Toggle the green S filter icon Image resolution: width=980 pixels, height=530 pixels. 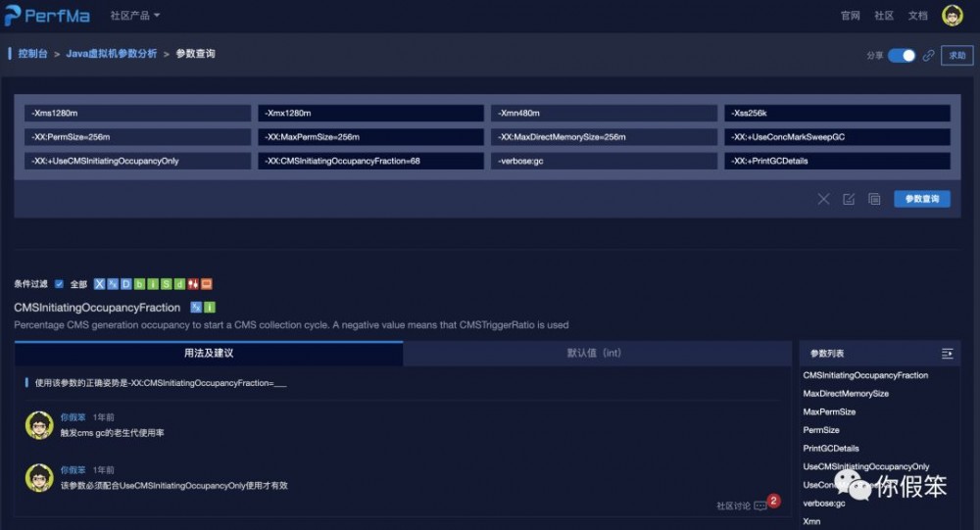coord(167,284)
